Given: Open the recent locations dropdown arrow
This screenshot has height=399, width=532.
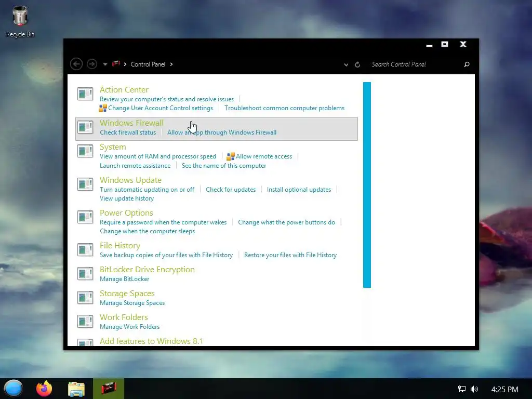Looking at the screenshot, I should click(105, 64).
